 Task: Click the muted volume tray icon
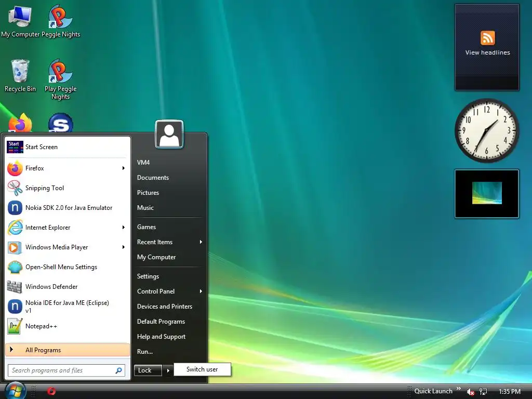pyautogui.click(x=470, y=392)
